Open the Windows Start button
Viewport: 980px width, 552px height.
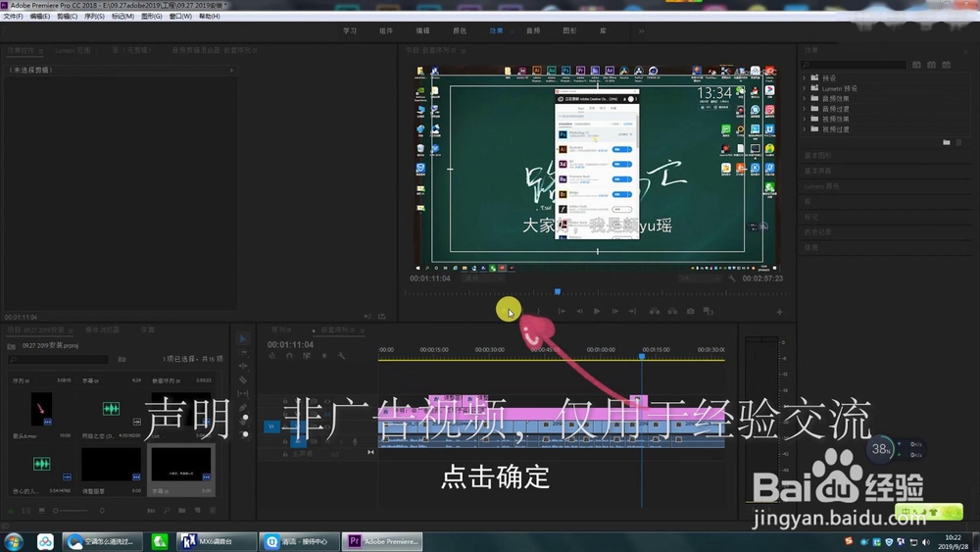pos(13,541)
